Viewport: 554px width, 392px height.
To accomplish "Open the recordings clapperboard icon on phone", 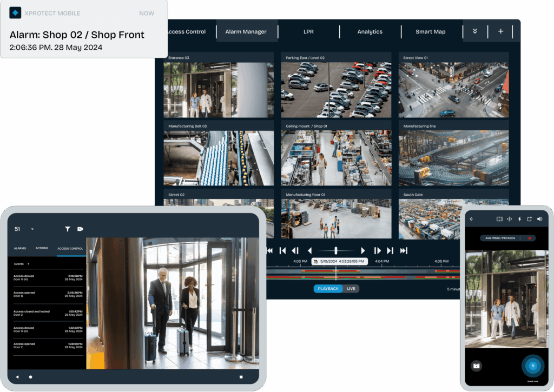I will pos(477,366).
